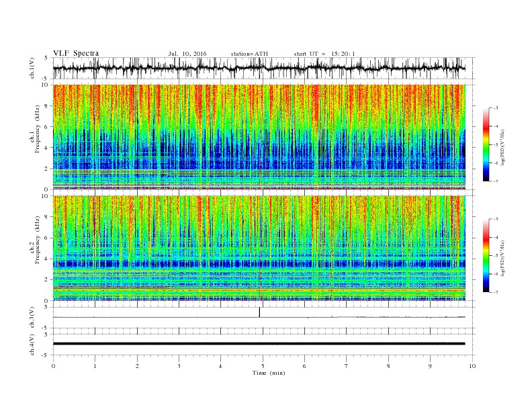Select the "ch.4(V)" axis label
This screenshot has height=411, width=532.
tap(32, 345)
